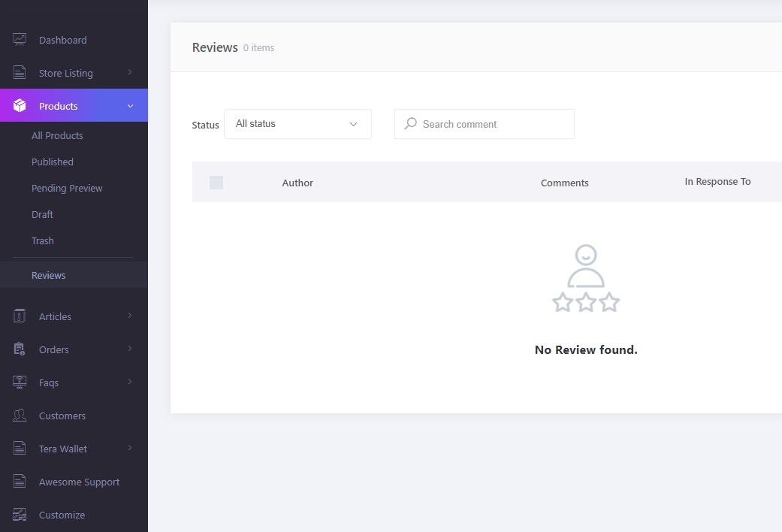The height and width of the screenshot is (532, 782).
Task: Click the Dashboard chart icon
Action: (20, 40)
